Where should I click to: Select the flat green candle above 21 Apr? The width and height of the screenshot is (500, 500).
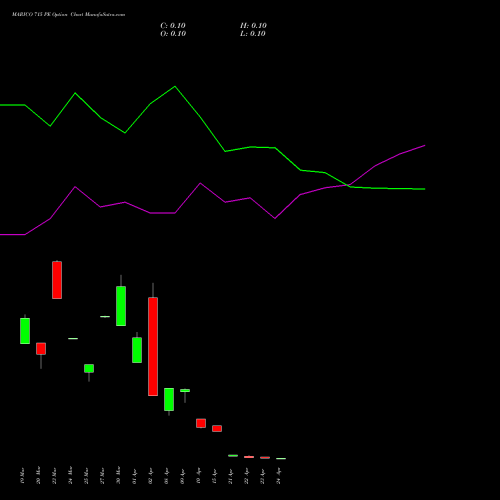pos(233,455)
